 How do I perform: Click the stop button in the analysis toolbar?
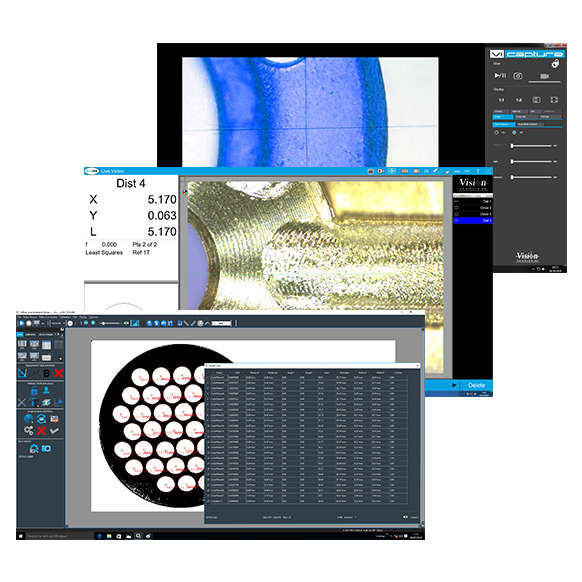[29, 323]
